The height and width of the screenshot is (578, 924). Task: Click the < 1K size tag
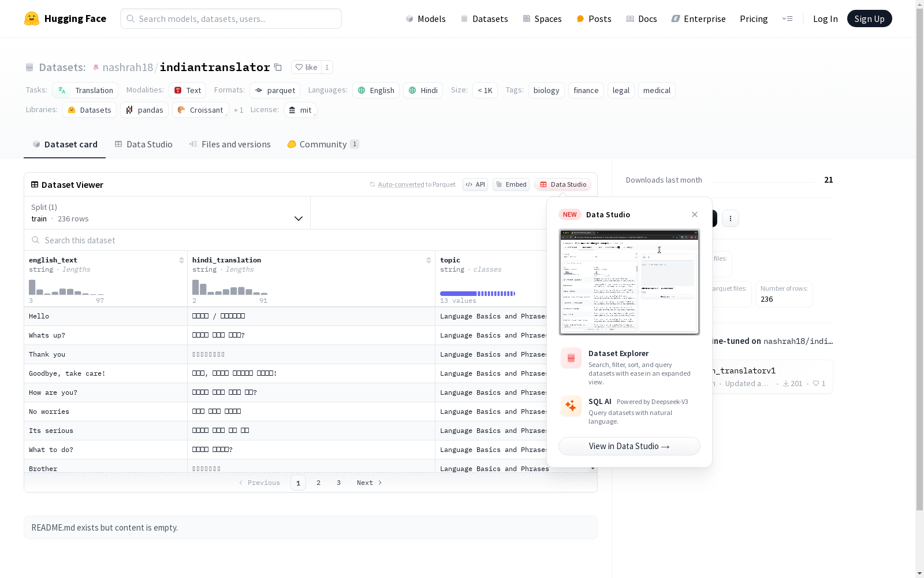(x=485, y=90)
